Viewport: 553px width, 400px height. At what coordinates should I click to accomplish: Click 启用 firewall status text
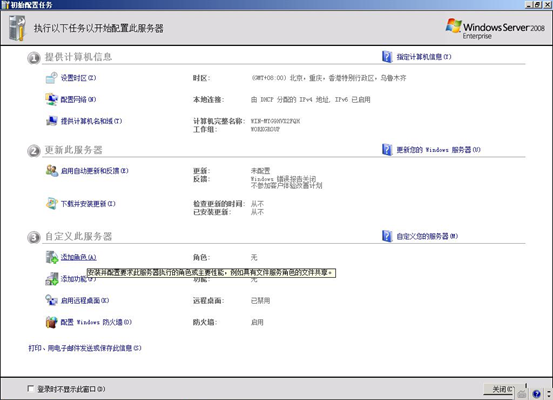257,322
